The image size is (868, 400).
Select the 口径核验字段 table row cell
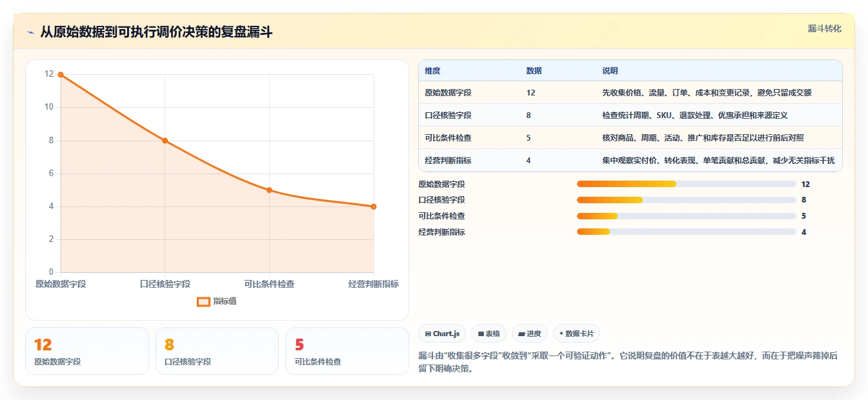pos(448,115)
